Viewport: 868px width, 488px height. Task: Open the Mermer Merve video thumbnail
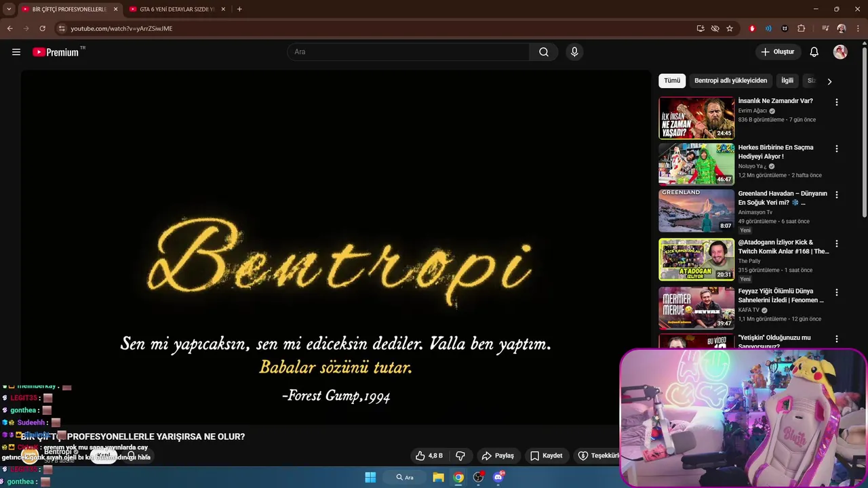click(x=696, y=308)
